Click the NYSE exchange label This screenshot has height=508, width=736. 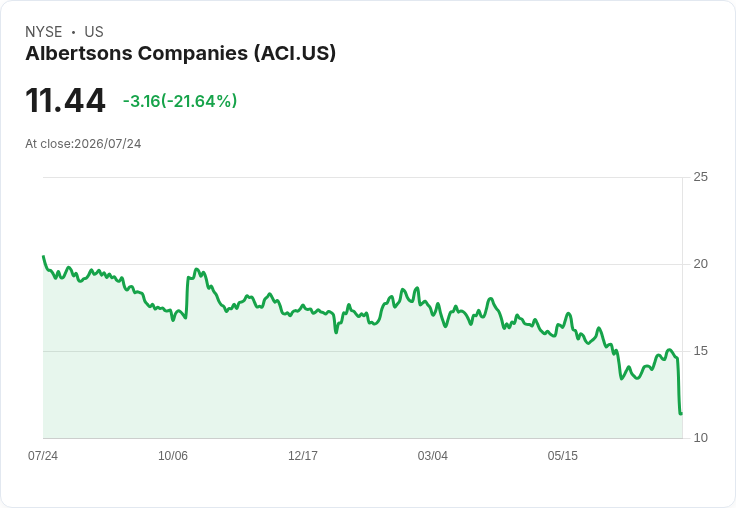pyautogui.click(x=43, y=32)
